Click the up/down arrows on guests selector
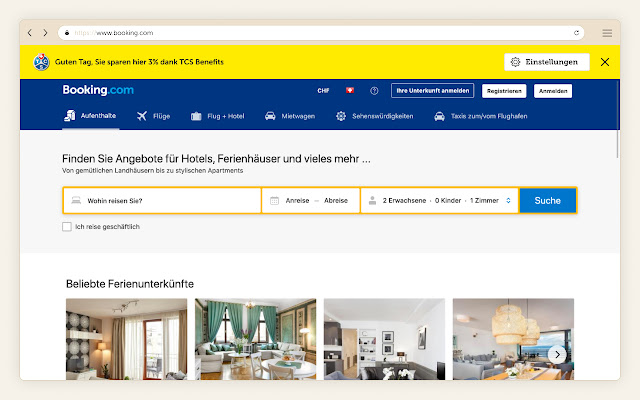Viewport: 640px width, 400px height. 508,200
